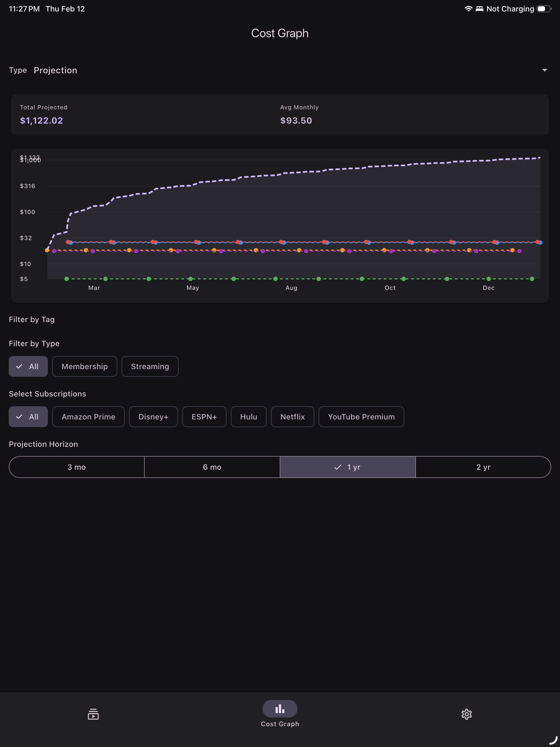560x747 pixels.
Task: Tap the $316 y-axis label
Action: tap(28, 186)
